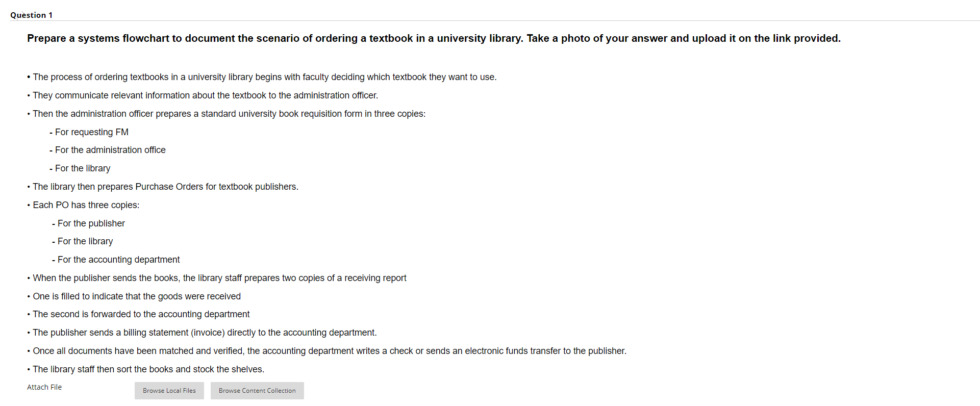Click the bold flowchart instruction text
This screenshot has height=406, width=980.
pyautogui.click(x=434, y=38)
